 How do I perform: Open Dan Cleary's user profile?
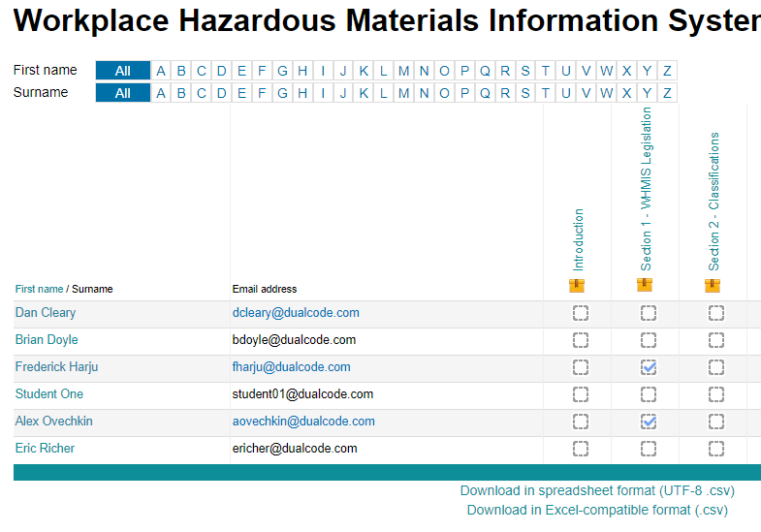pyautogui.click(x=46, y=313)
